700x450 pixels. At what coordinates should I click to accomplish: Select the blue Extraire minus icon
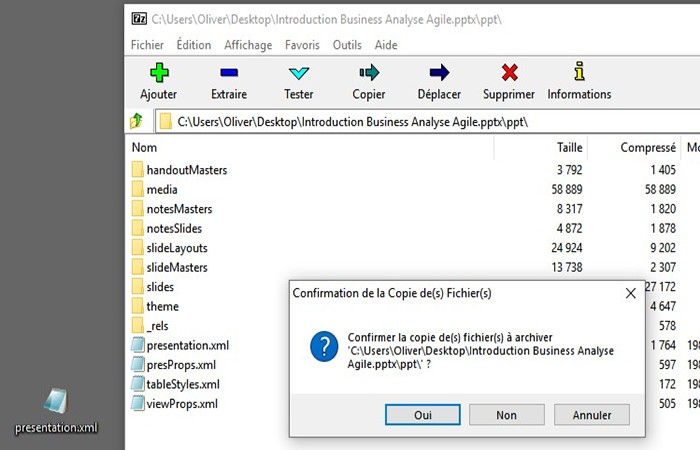(x=229, y=72)
